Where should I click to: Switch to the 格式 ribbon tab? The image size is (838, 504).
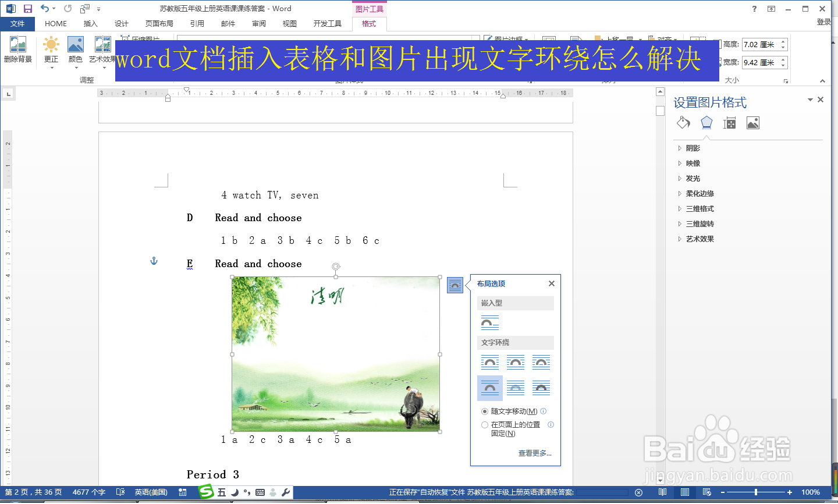[x=369, y=24]
